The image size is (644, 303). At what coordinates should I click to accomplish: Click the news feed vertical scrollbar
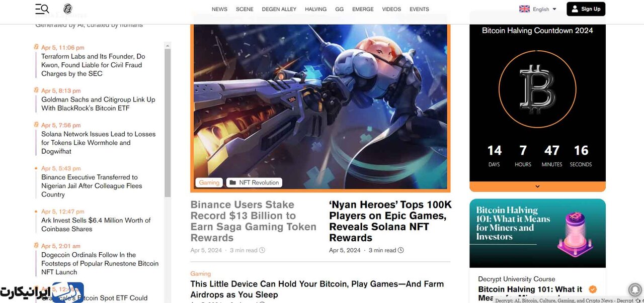[x=168, y=121]
